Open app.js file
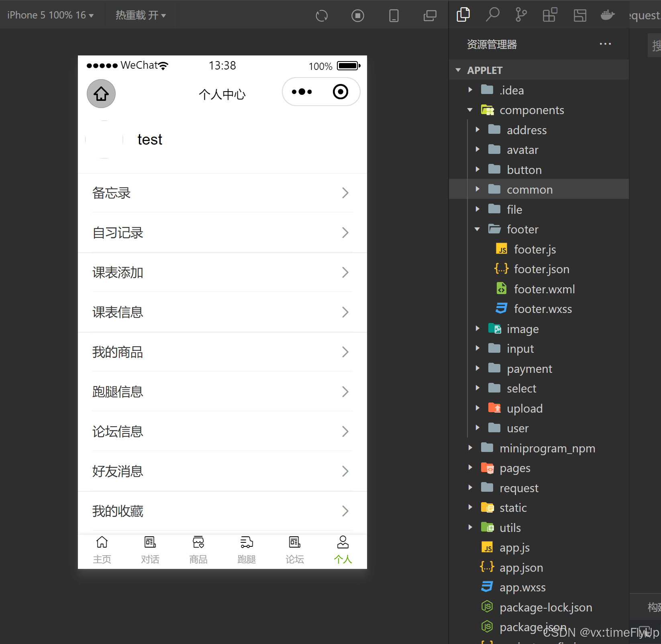The height and width of the screenshot is (644, 661). pyautogui.click(x=539, y=548)
